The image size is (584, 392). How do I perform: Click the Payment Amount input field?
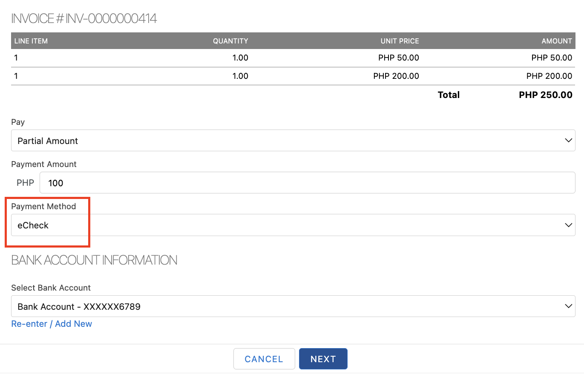[x=307, y=183]
